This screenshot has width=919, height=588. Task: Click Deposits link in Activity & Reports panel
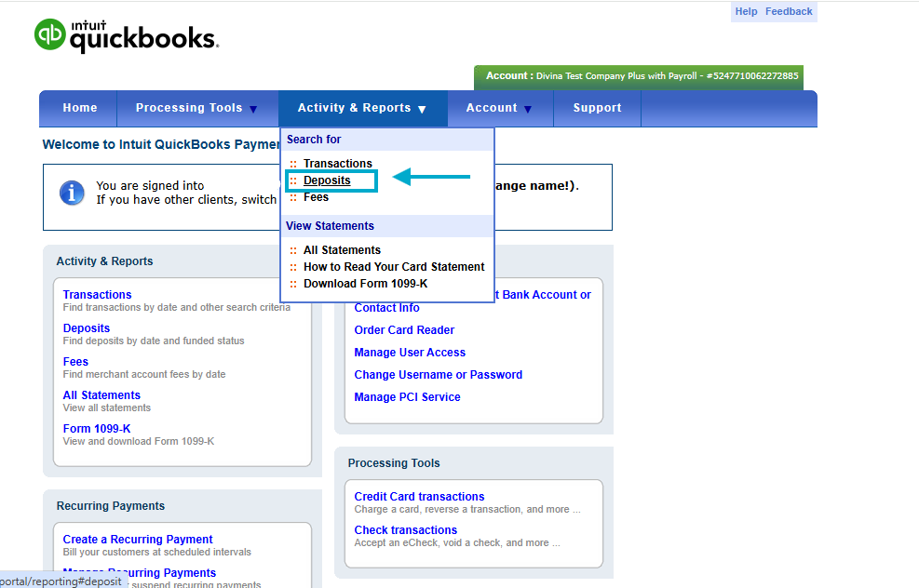(x=87, y=328)
